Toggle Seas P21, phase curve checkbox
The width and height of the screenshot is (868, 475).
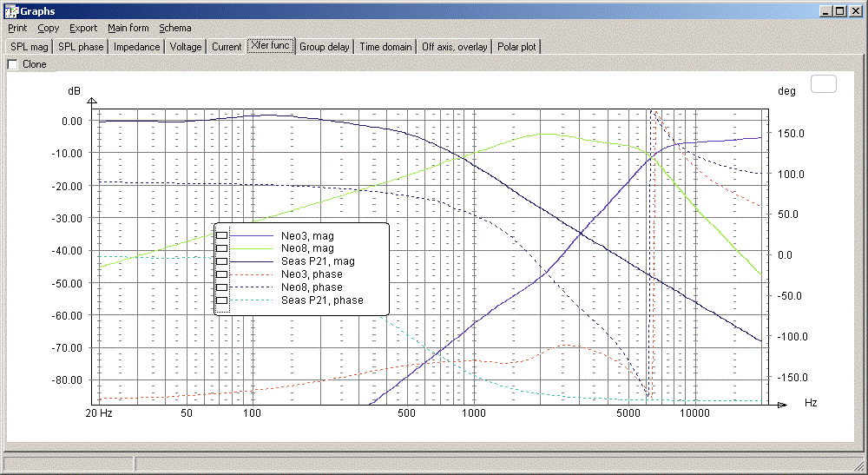click(221, 300)
